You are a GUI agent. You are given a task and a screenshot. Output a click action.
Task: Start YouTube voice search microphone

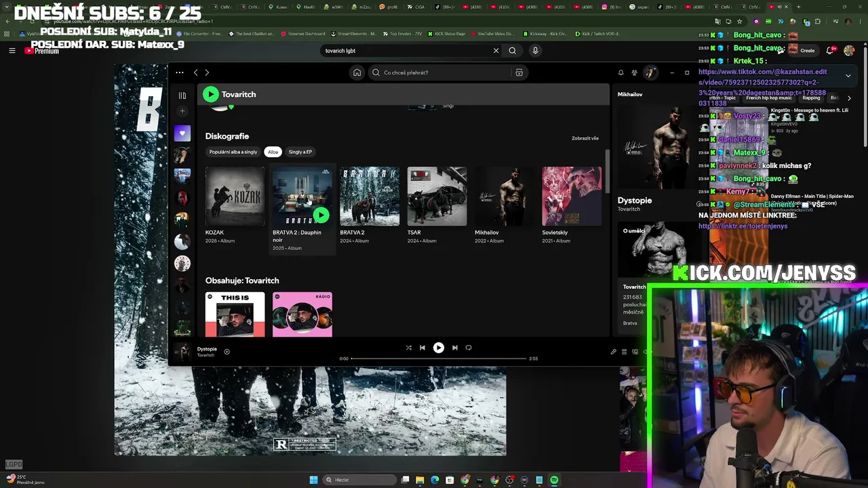(535, 51)
